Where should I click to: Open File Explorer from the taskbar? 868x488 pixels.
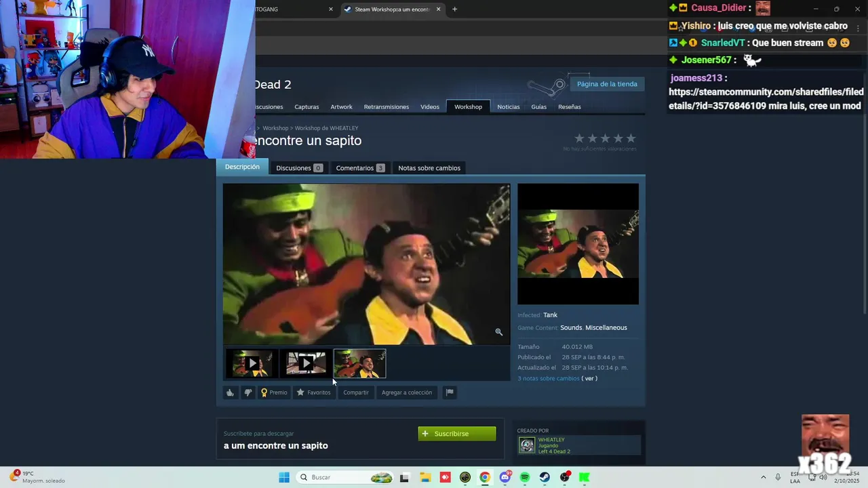tap(425, 477)
